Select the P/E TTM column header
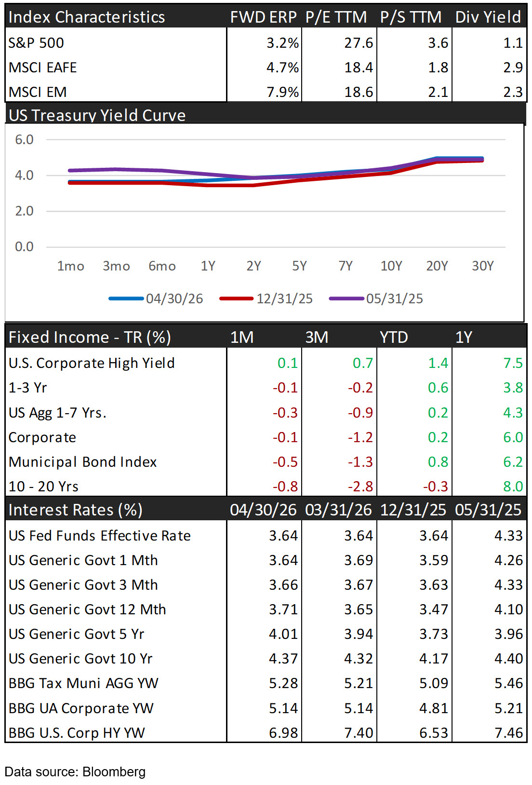This screenshot has height=785, width=532. click(336, 17)
